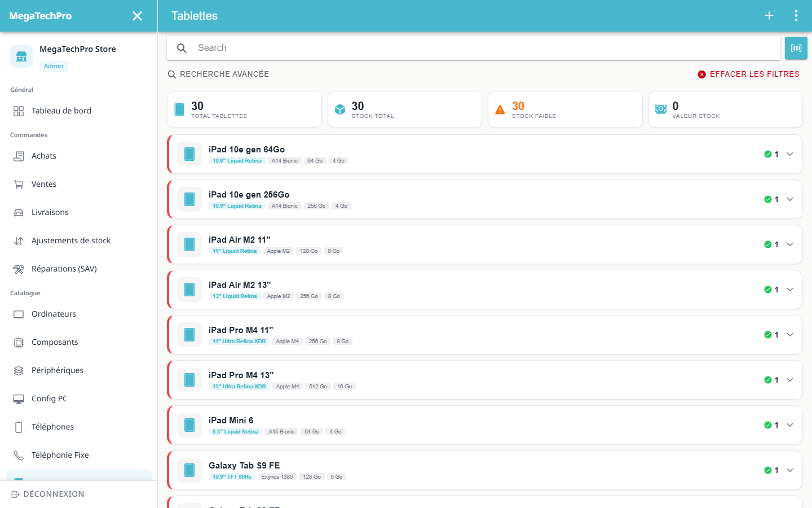This screenshot has width=812, height=508.
Task: Open Périphériques catalogue
Action: (x=78, y=370)
